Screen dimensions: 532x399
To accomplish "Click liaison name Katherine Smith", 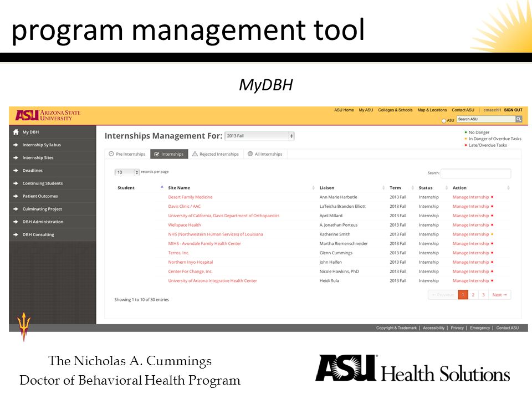I will tap(335, 234).
